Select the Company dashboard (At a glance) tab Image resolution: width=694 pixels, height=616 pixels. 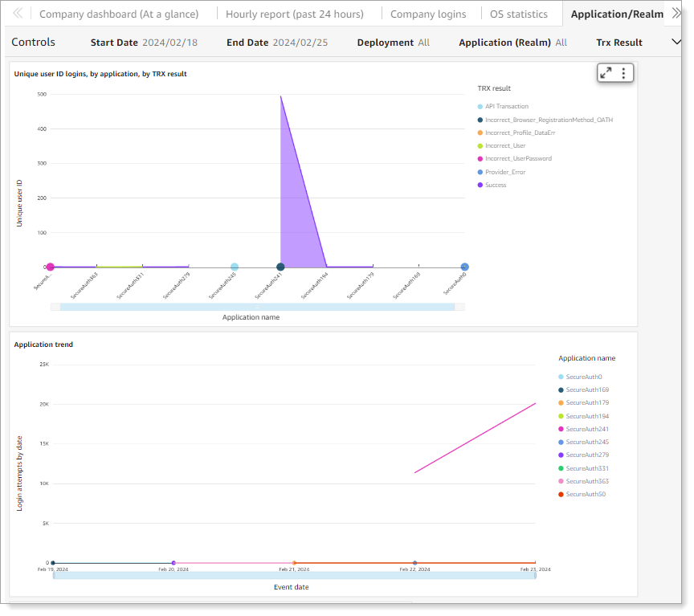[x=119, y=14]
